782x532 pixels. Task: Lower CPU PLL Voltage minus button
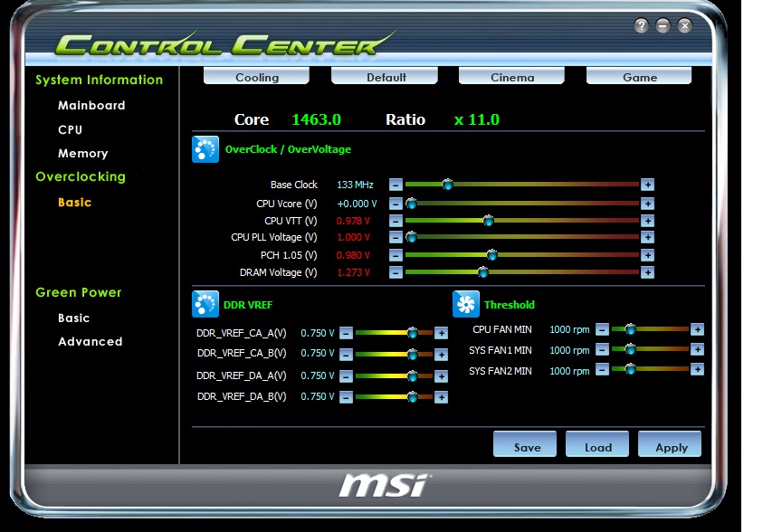[396, 237]
